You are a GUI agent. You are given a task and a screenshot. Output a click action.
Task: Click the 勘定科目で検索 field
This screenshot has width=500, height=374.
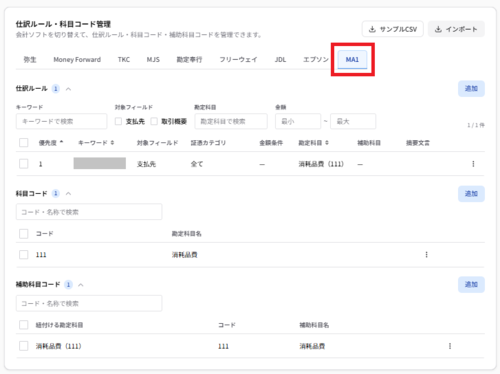tap(231, 121)
